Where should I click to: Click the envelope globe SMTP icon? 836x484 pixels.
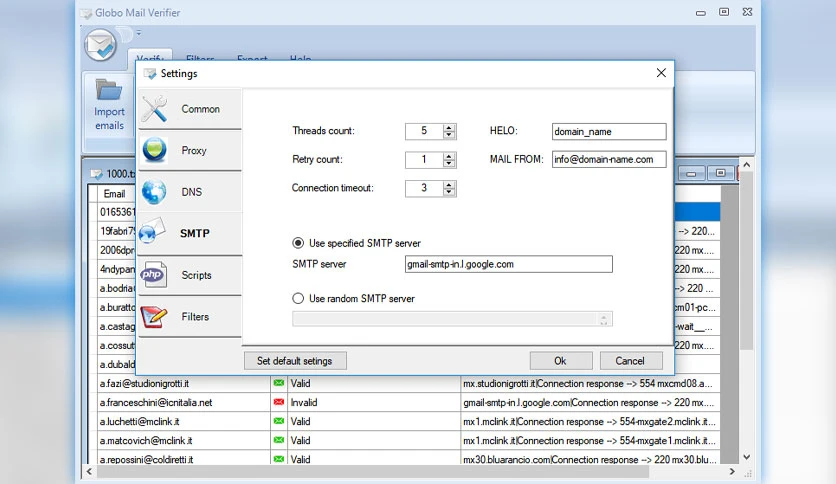coord(152,231)
